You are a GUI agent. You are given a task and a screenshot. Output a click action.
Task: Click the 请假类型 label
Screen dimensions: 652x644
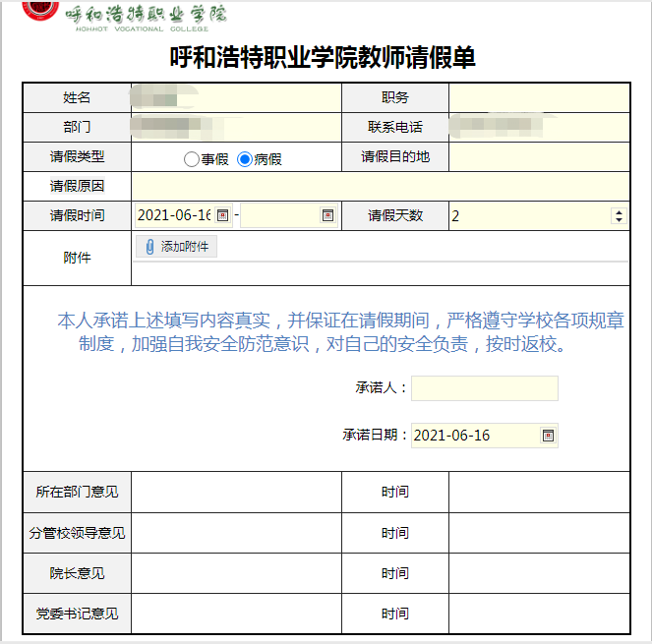[x=77, y=156]
